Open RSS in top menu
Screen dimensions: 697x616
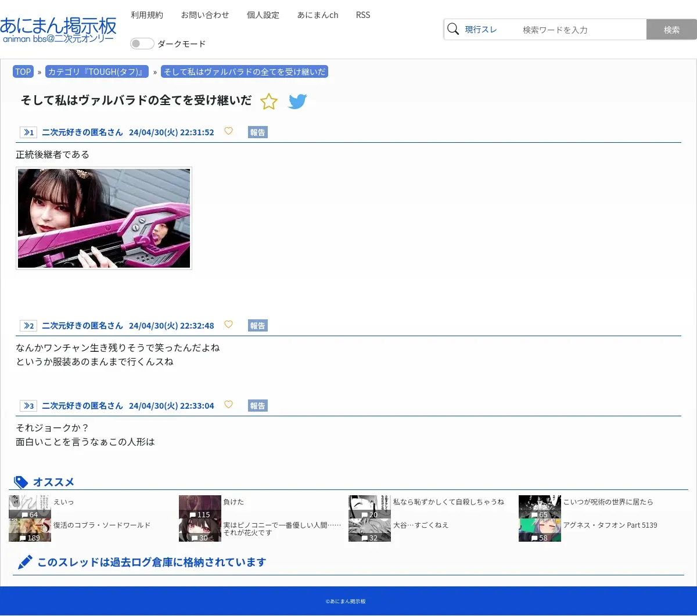(363, 15)
